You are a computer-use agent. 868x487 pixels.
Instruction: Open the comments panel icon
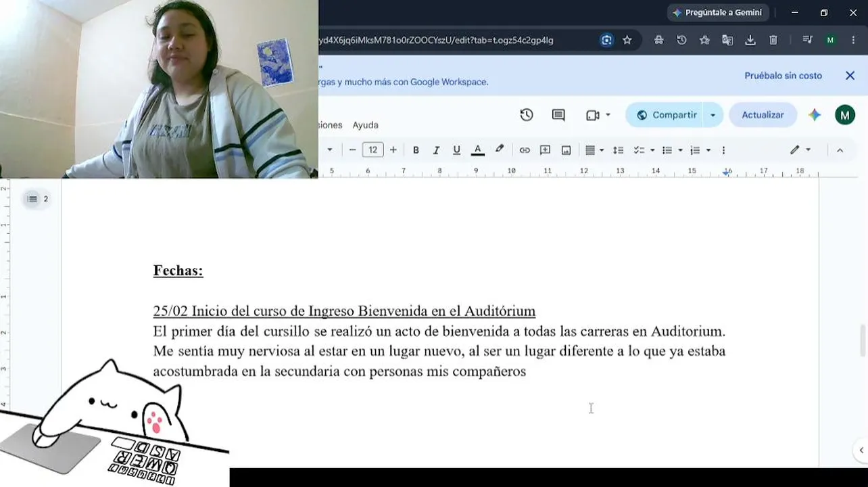click(558, 115)
